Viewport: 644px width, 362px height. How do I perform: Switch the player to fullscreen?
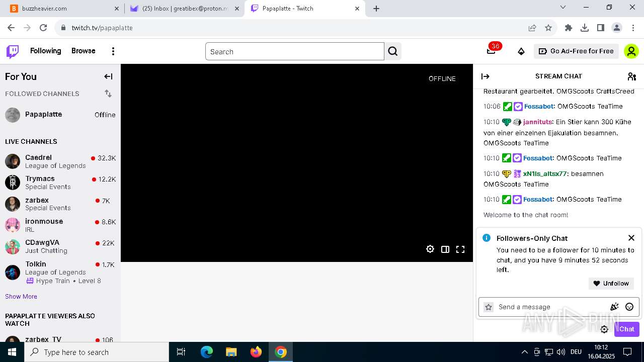coord(460,249)
